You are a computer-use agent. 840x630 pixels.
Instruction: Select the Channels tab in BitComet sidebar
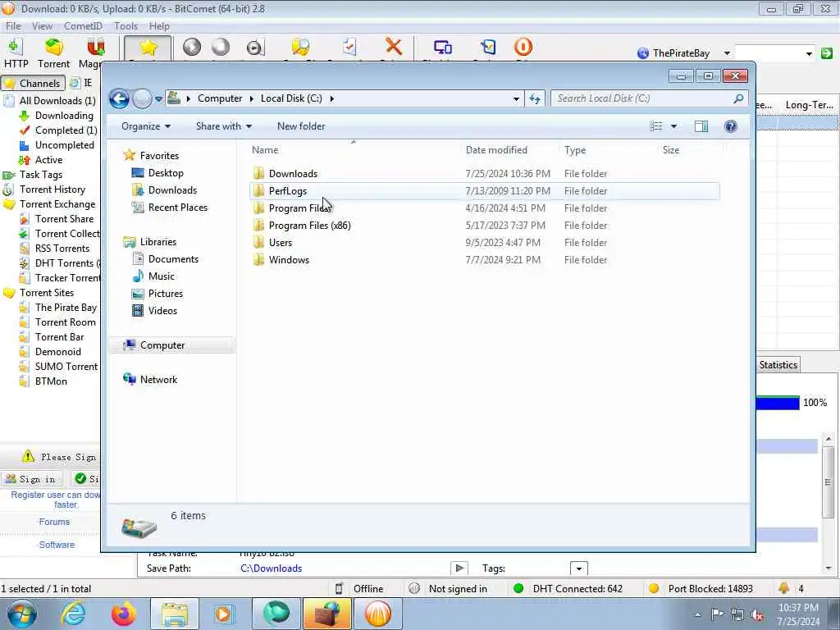[x=33, y=83]
